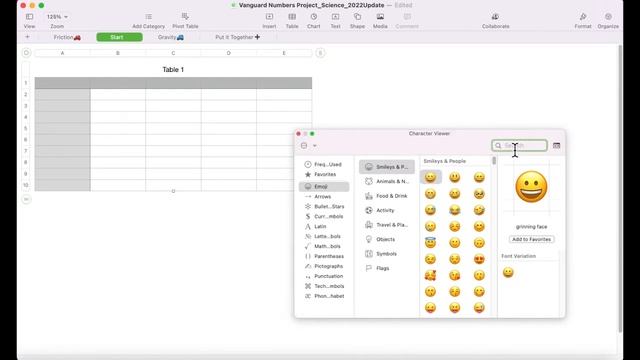Select Animals & Nature subcategory
Viewport: 640px width, 360px height.
pos(387,181)
